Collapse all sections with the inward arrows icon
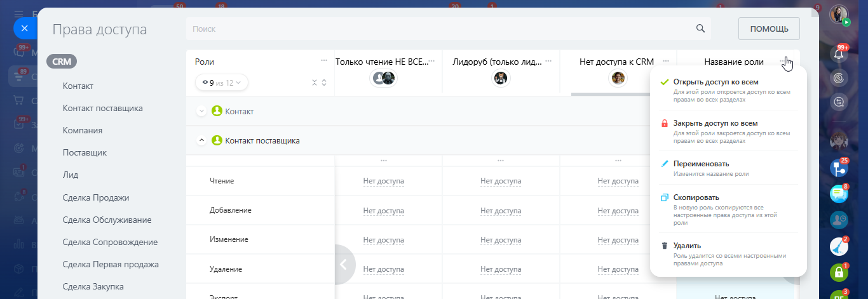The width and height of the screenshot is (868, 299). (x=314, y=83)
